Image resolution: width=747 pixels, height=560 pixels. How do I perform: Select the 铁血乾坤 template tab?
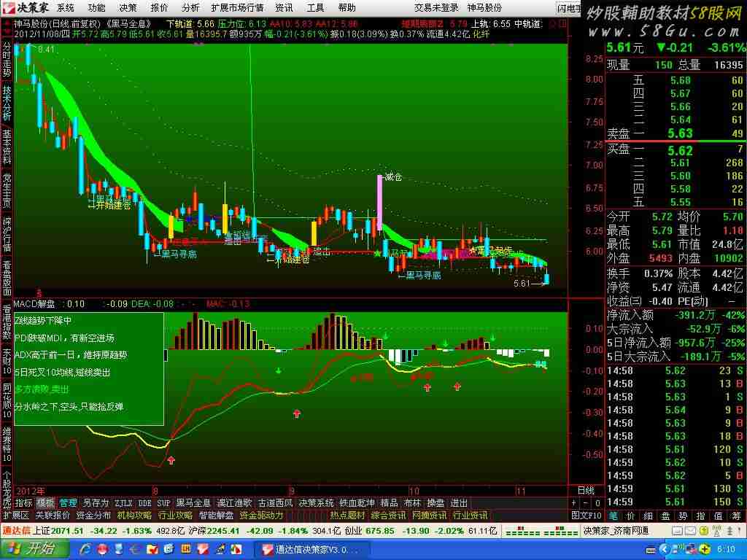click(x=357, y=503)
